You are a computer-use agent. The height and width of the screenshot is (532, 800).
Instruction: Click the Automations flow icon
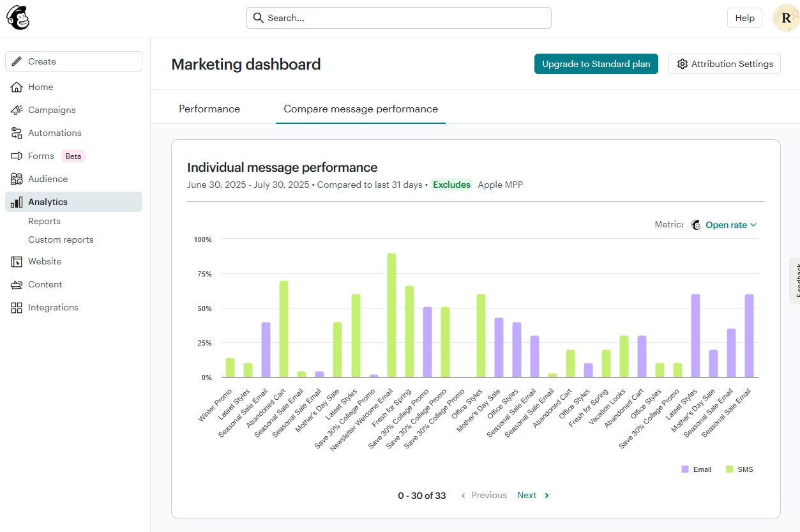pos(17,133)
